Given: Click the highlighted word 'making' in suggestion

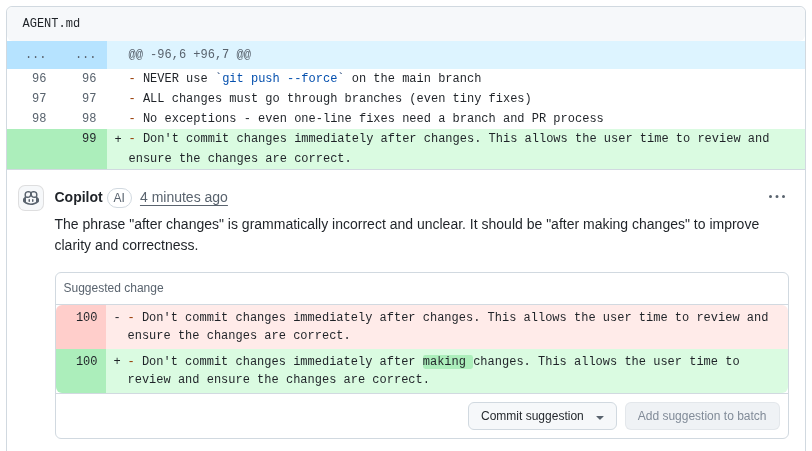Looking at the screenshot, I should pos(444,361).
